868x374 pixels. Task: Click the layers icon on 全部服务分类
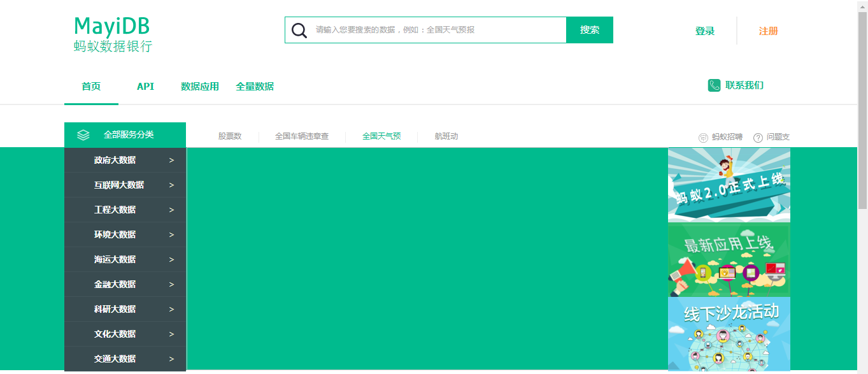pos(82,134)
